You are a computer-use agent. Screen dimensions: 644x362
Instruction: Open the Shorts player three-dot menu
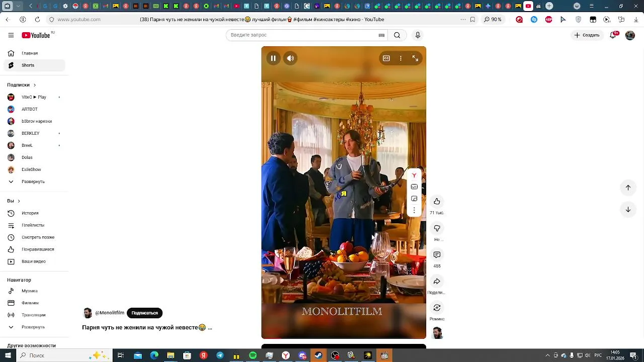(400, 58)
